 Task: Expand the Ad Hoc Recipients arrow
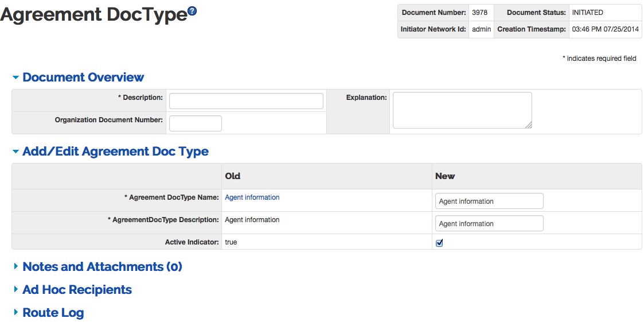[x=15, y=290]
